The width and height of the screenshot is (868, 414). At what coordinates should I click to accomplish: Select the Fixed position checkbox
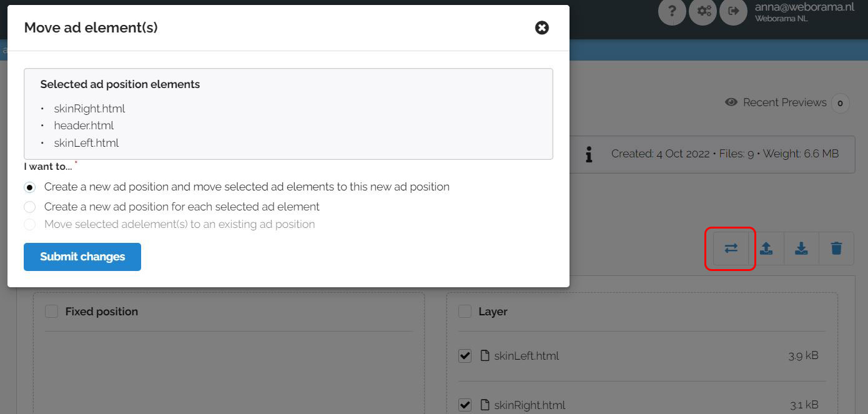(x=51, y=312)
